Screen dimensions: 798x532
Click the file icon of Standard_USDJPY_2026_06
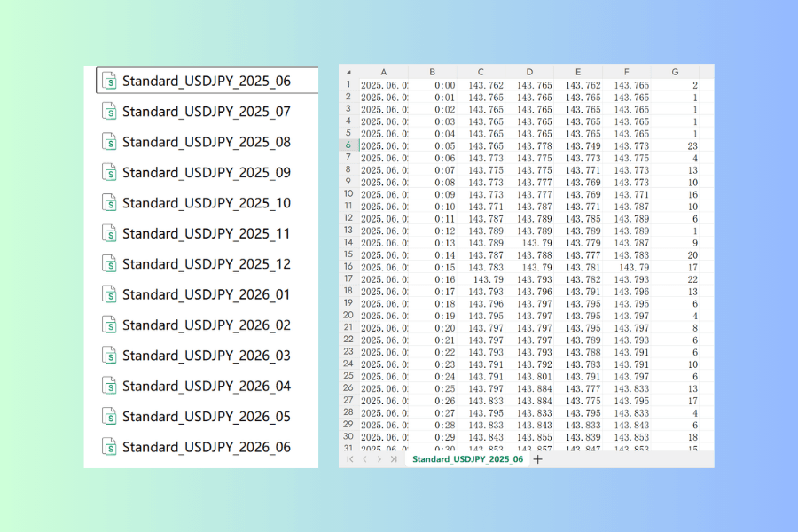pos(109,448)
